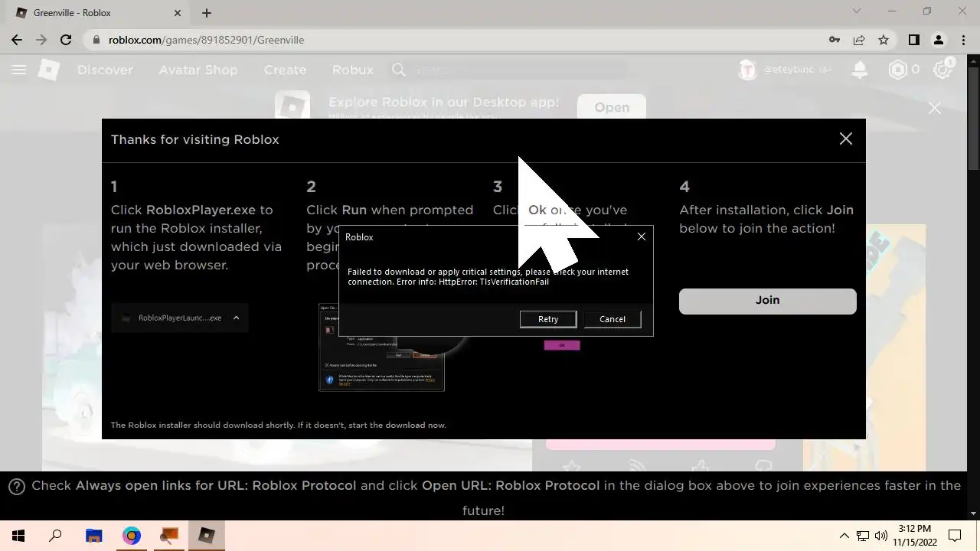Open the password key icon in address bar
This screenshot has width=980, height=551.
point(835,40)
